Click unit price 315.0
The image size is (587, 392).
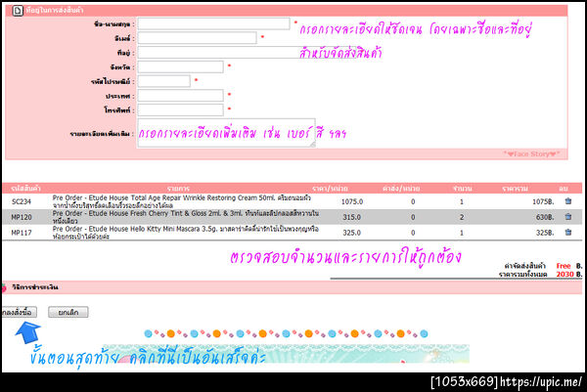[x=352, y=217]
